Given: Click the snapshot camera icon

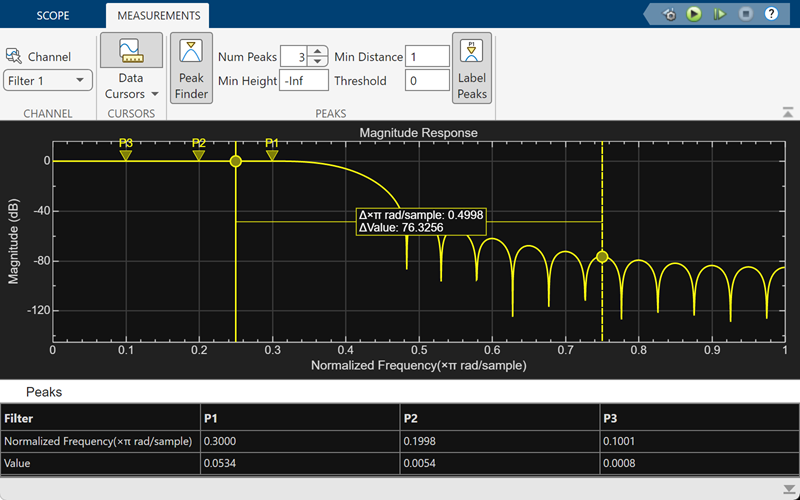Looking at the screenshot, I should (x=669, y=14).
